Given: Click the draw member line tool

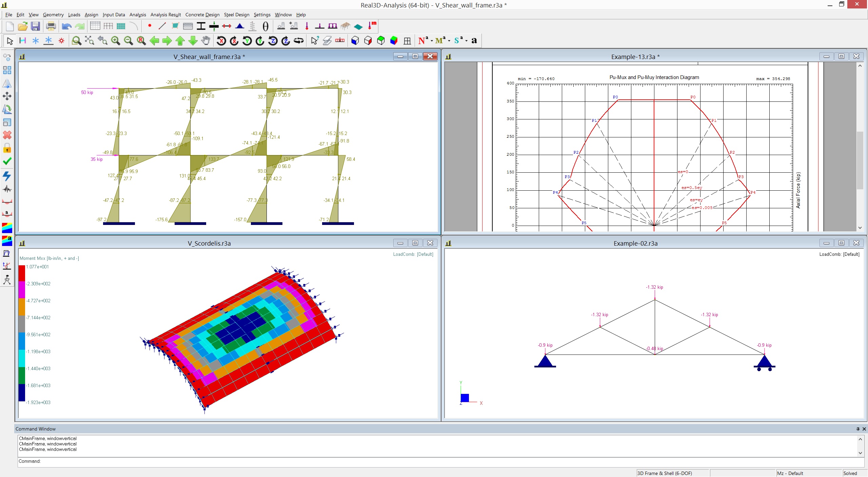Looking at the screenshot, I should 162,26.
